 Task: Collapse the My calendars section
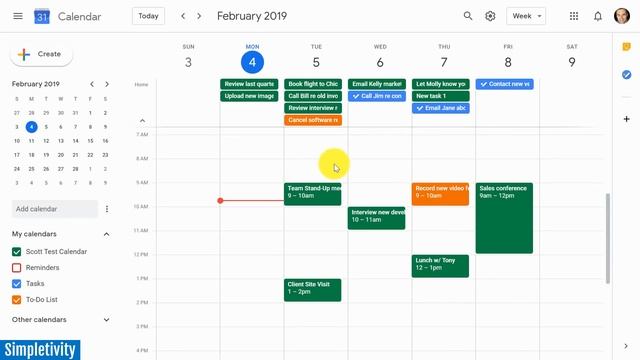click(x=107, y=234)
